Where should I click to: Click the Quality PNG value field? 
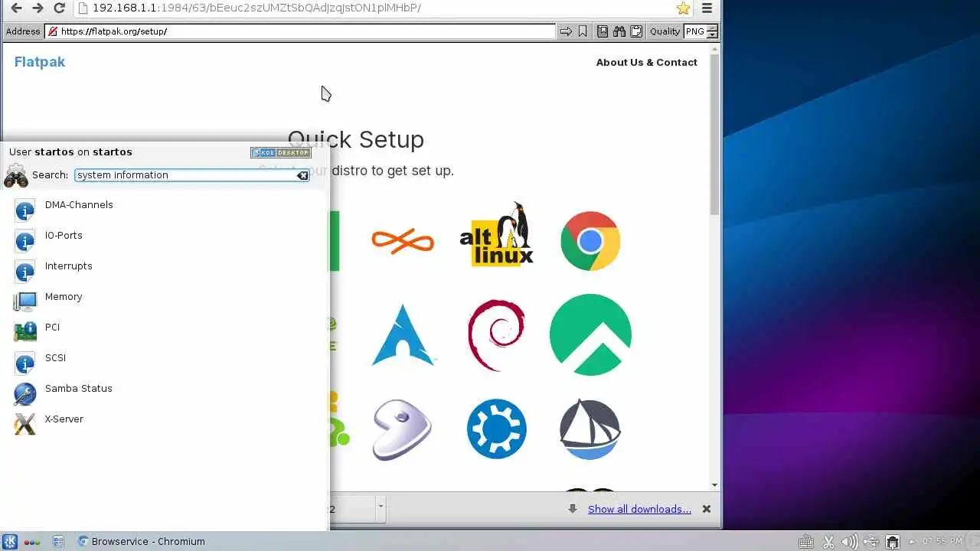(x=695, y=31)
